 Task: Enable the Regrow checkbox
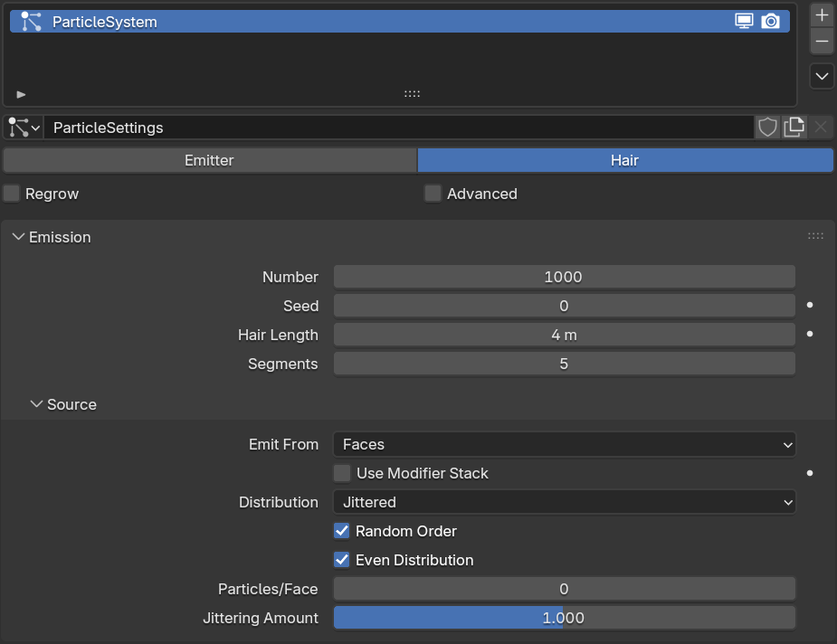pos(11,194)
